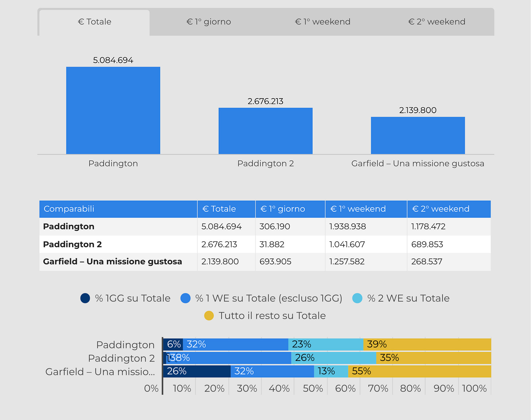Select the Paddington 2 row name in table
The width and height of the screenshot is (531, 420).
72,244
